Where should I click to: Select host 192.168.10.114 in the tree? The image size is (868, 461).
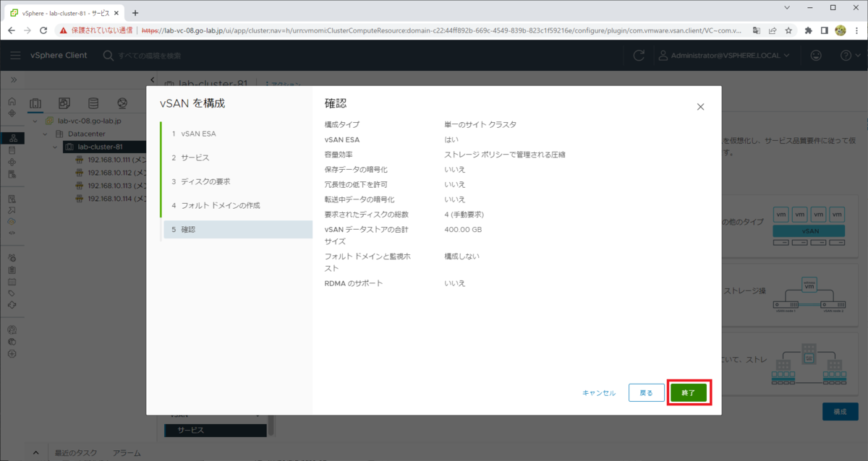click(x=112, y=198)
